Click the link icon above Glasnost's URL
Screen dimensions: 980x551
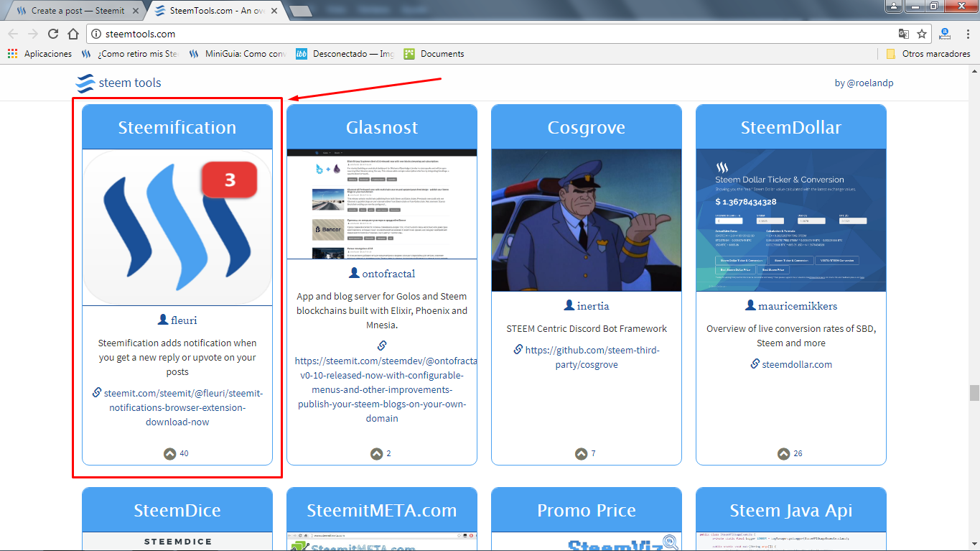[x=382, y=346]
